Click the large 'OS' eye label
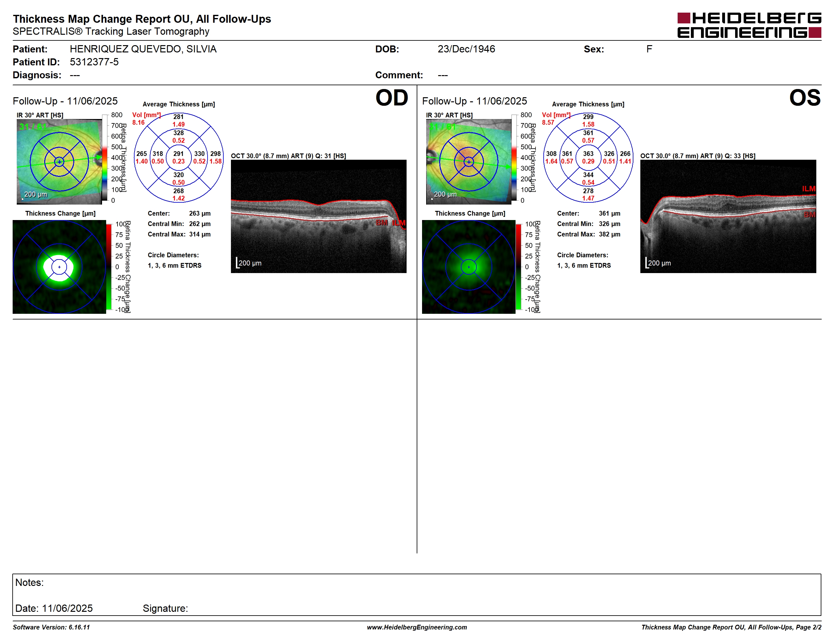Viewport: 834px width, 644px height. tap(805, 98)
